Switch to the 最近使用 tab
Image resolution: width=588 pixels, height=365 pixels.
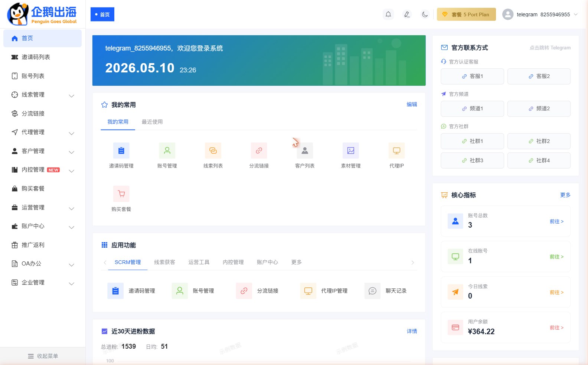152,122
